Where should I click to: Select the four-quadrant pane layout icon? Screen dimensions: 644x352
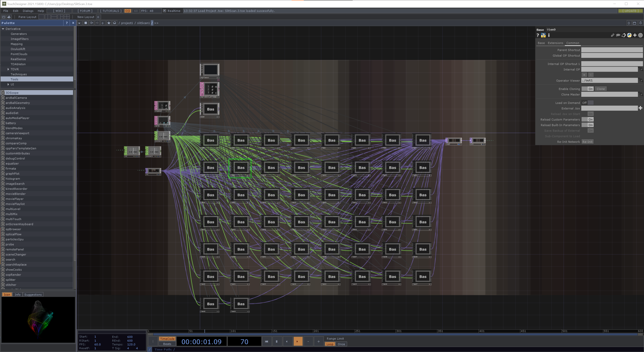[x=66, y=17]
